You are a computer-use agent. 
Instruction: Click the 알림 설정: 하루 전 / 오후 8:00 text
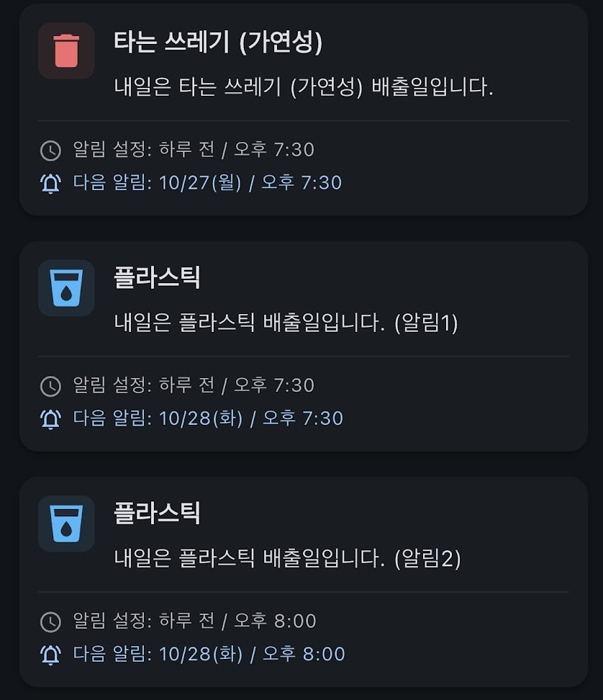194,621
